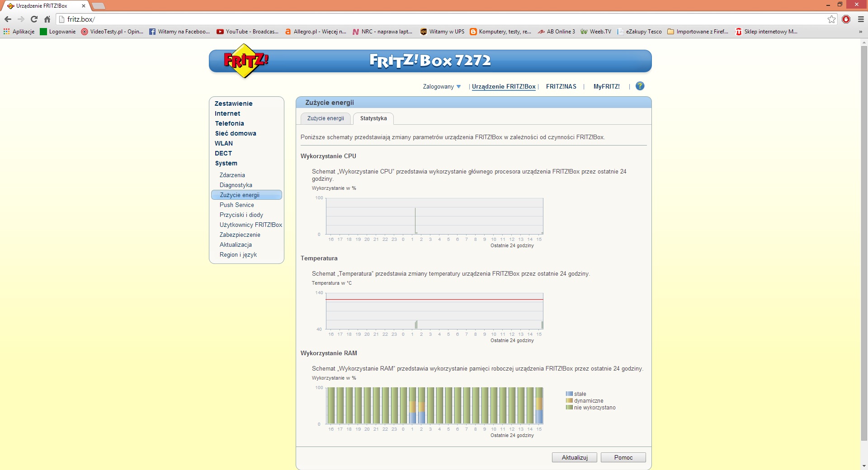
Task: Navigate back with the arrow icon
Action: coord(7,19)
